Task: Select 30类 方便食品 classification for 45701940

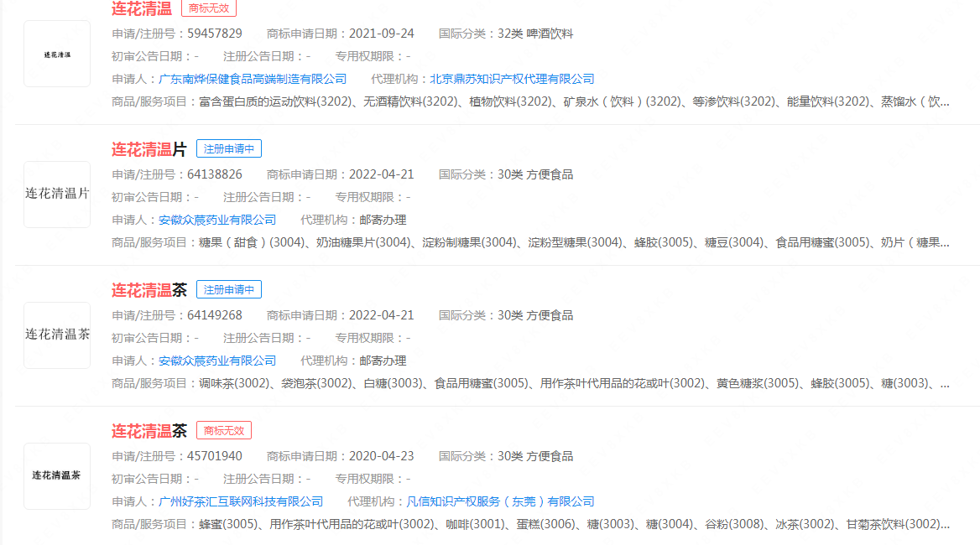Action: click(x=535, y=456)
